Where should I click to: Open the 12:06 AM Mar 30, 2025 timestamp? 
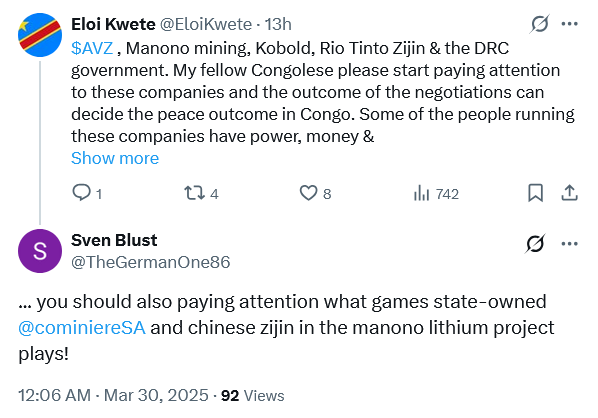coord(113,395)
